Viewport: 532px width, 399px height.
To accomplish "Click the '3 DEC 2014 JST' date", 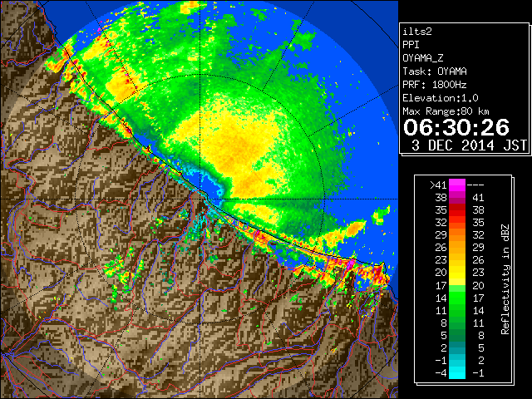I will click(469, 145).
